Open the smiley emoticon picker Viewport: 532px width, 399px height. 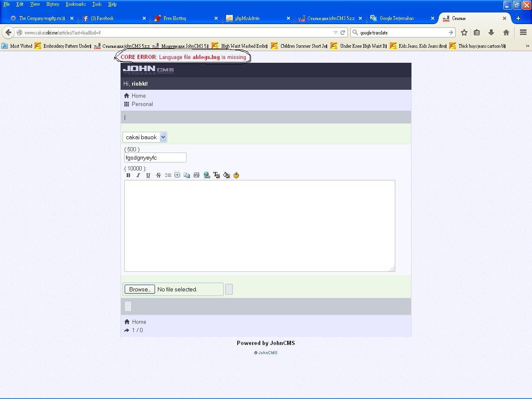click(236, 175)
